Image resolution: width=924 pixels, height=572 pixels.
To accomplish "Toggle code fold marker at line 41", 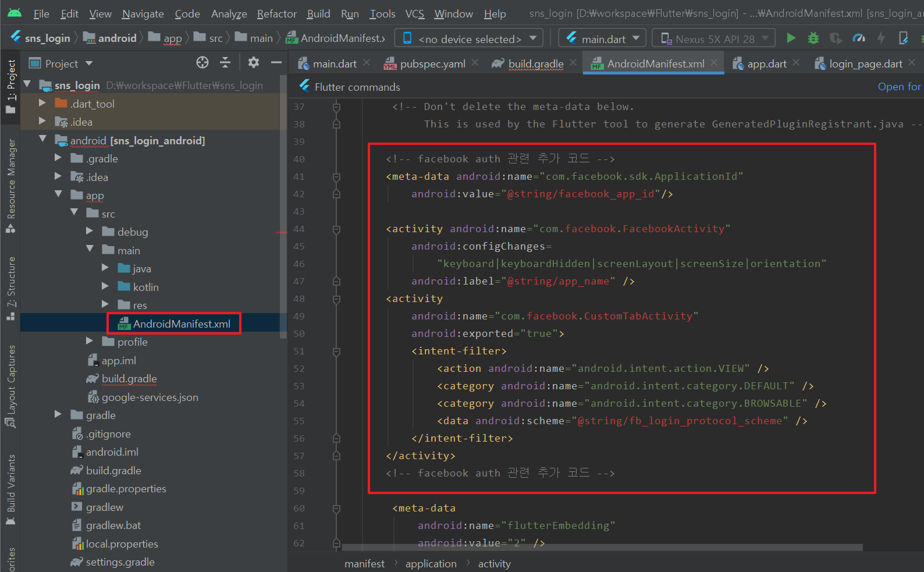I will click(336, 177).
